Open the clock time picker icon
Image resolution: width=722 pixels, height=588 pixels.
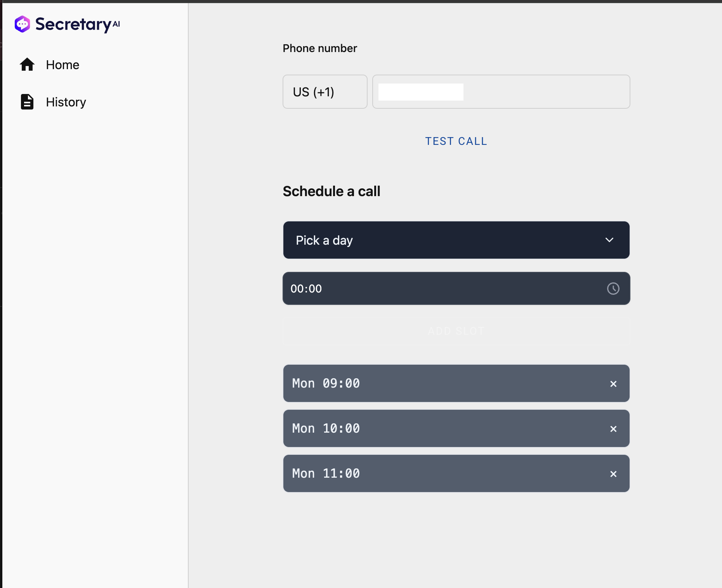pos(613,289)
